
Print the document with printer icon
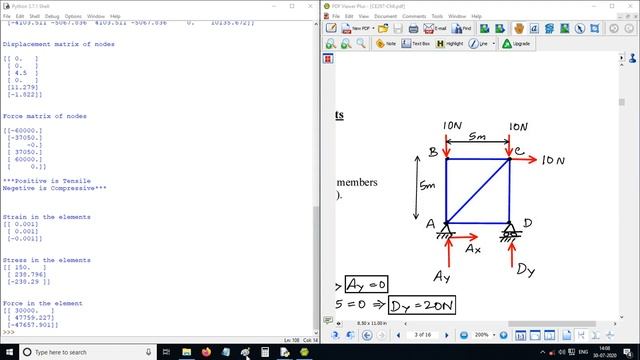coord(413,28)
